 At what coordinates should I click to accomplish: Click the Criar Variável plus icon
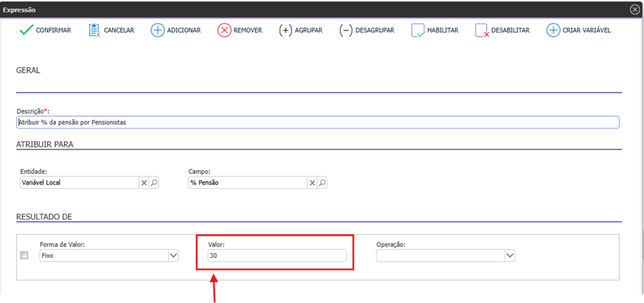coord(553,31)
